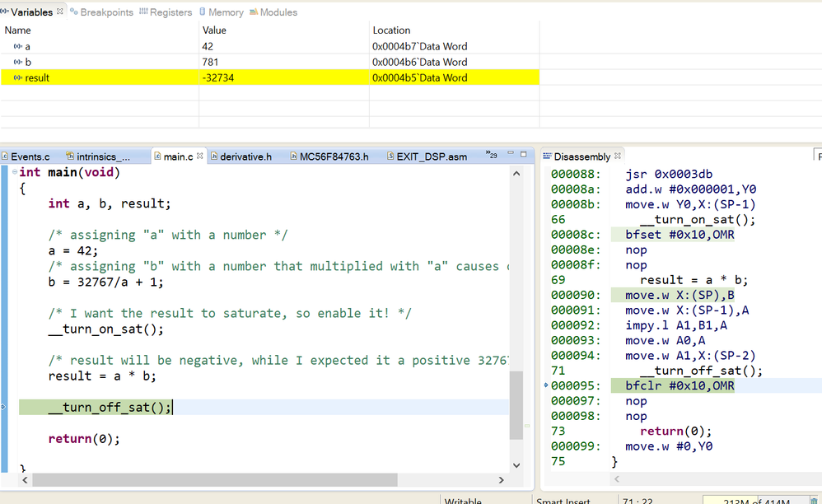822x504 pixels.
Task: Open the Registers tab
Action: pos(166,12)
